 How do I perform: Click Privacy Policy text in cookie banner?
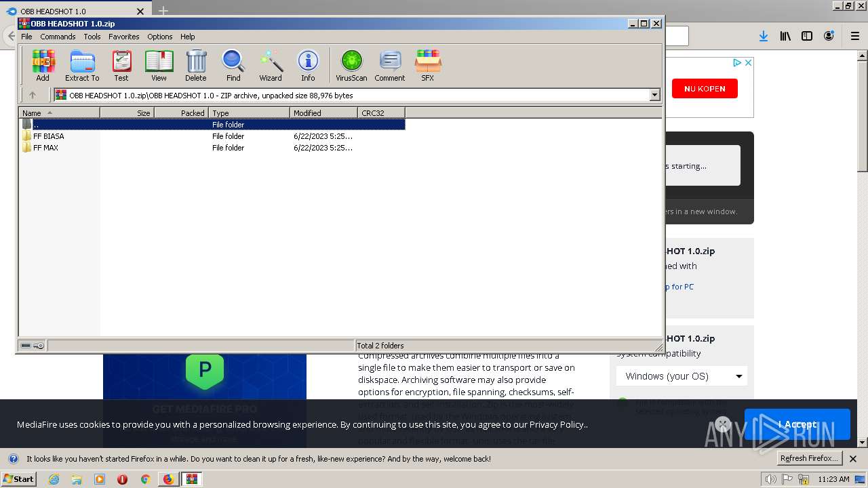click(557, 424)
